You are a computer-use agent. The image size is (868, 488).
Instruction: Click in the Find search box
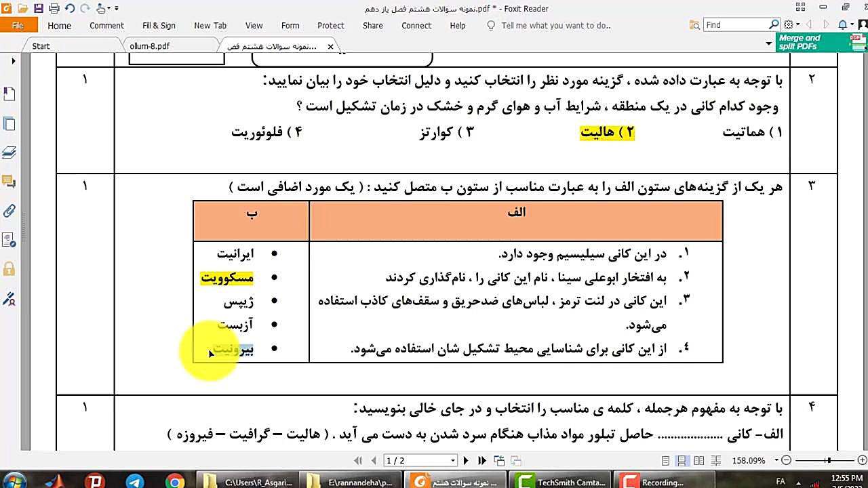[x=736, y=24]
